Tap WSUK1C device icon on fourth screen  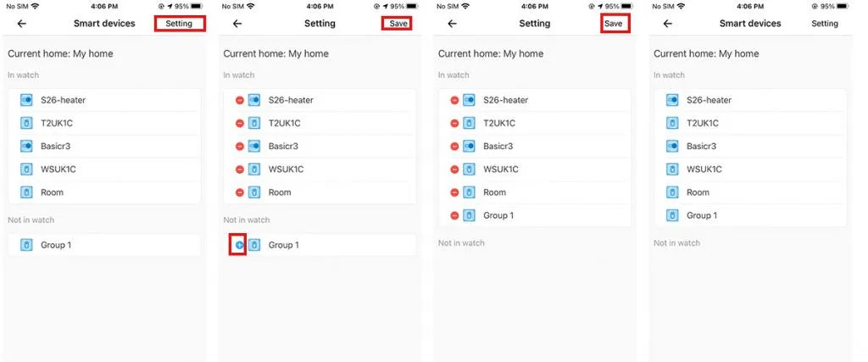pyautogui.click(x=671, y=169)
